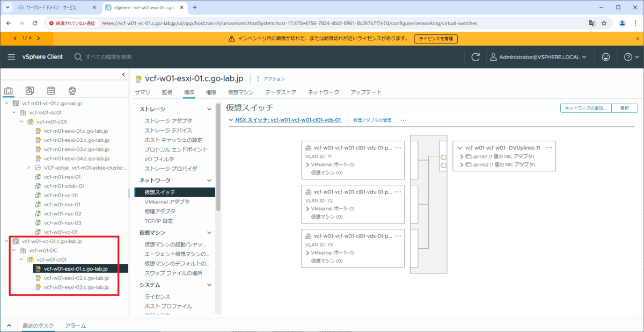Open the feedback smiley icon

click(x=606, y=57)
